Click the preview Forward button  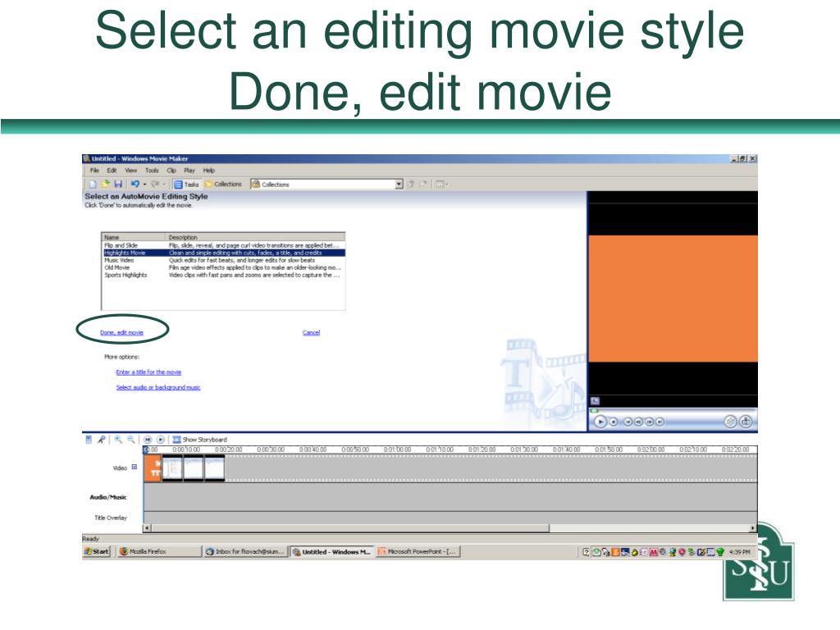point(660,422)
